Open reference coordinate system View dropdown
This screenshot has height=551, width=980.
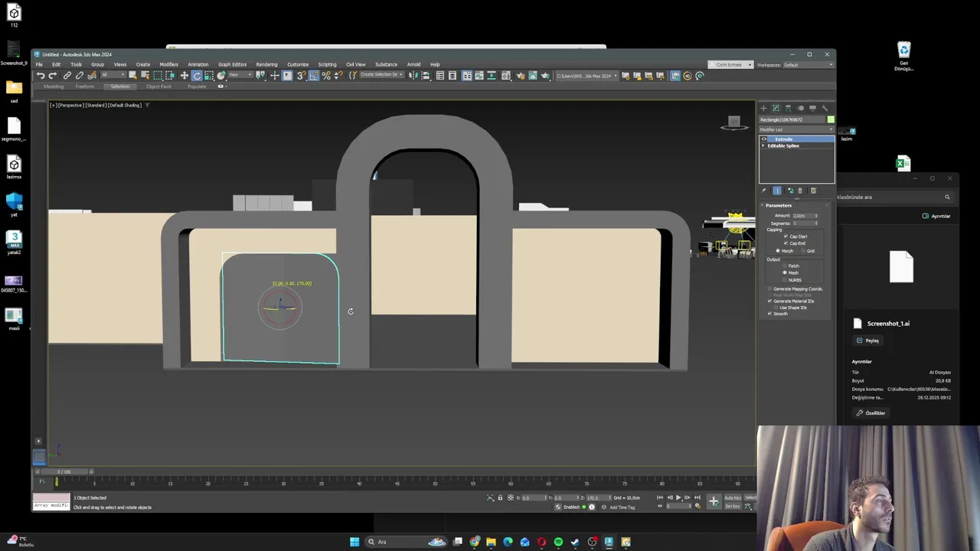click(x=240, y=75)
